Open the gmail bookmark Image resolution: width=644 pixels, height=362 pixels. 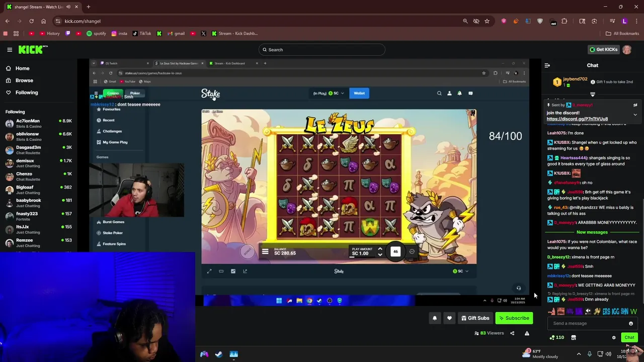tap(176, 34)
